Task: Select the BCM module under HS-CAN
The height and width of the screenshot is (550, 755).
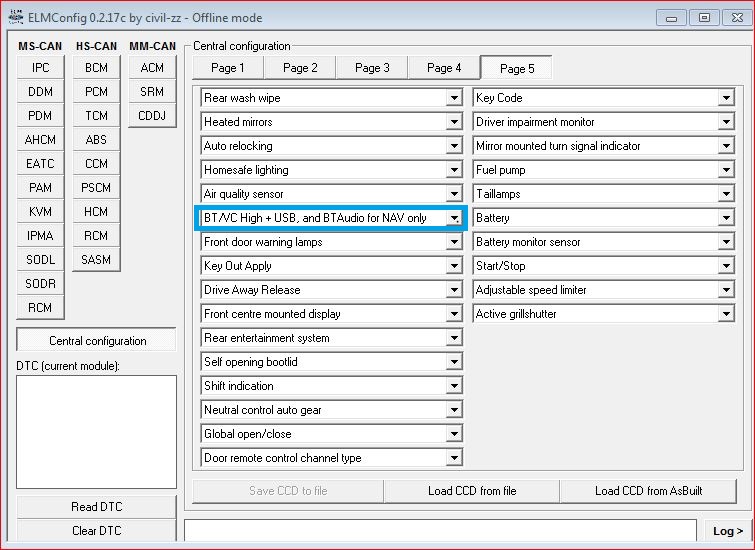Action: pyautogui.click(x=96, y=68)
